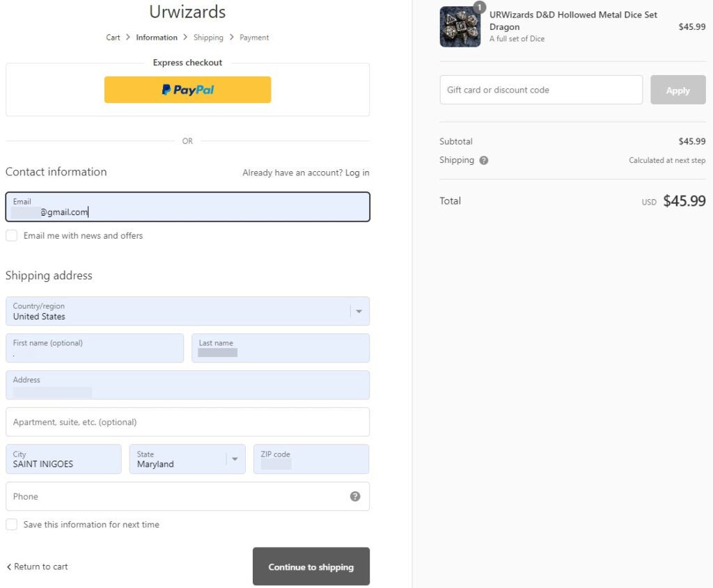Focus the First name (optional) field
The image size is (713, 588).
pyautogui.click(x=95, y=348)
